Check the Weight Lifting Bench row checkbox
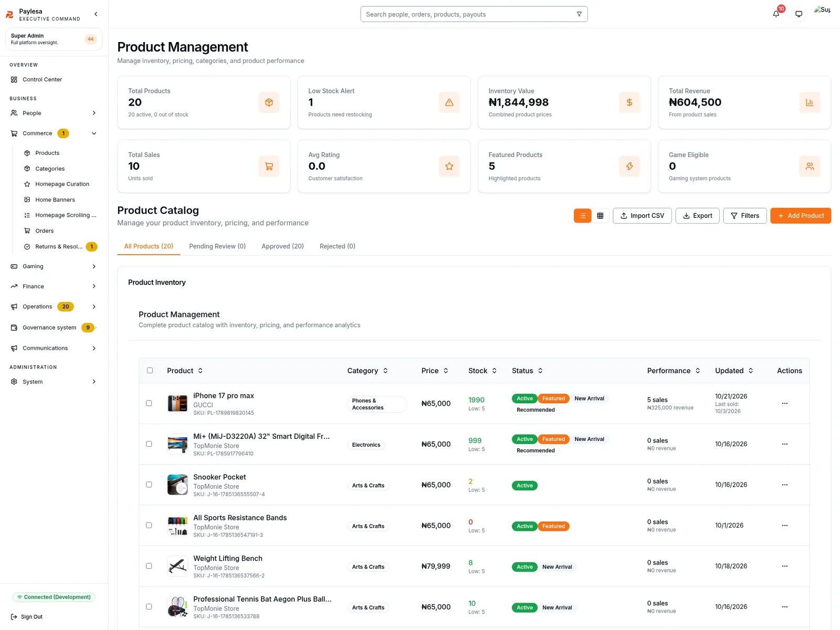 click(x=149, y=566)
